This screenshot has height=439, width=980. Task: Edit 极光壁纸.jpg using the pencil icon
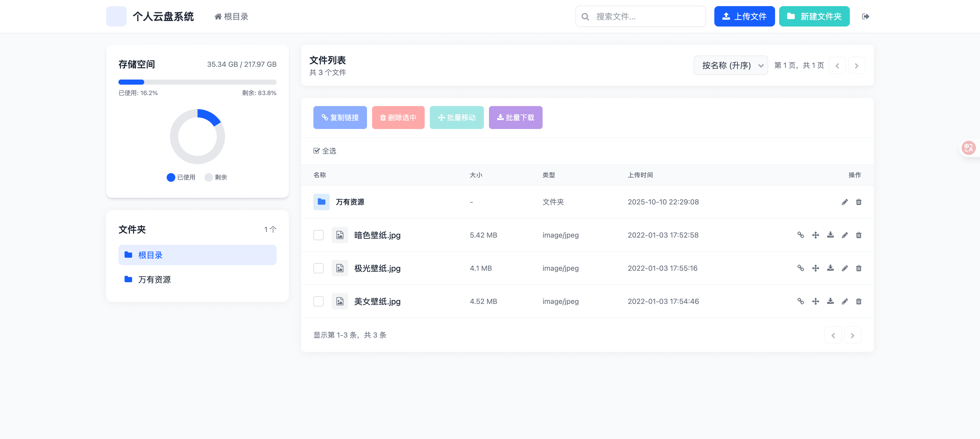point(844,268)
